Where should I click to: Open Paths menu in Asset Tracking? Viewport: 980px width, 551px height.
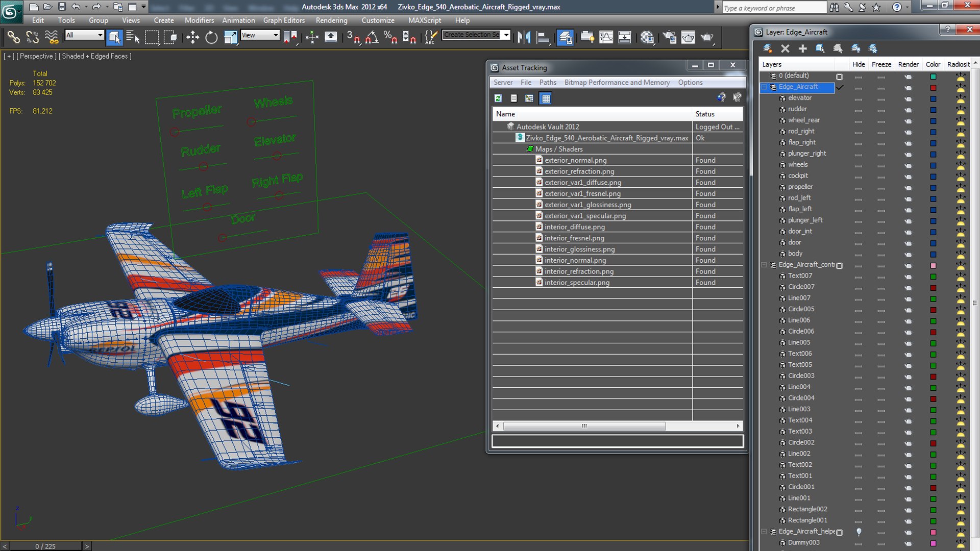[548, 82]
